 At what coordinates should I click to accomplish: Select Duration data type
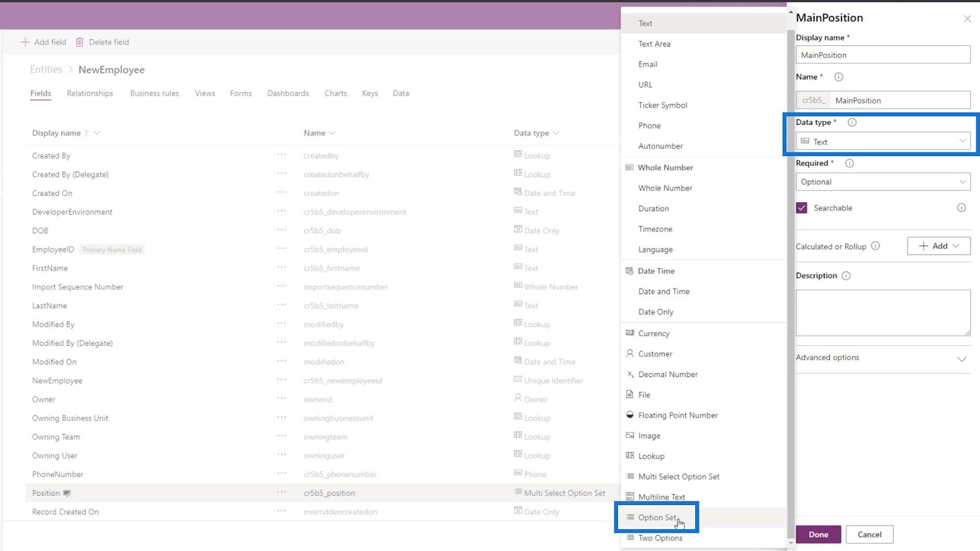coord(703,209)
